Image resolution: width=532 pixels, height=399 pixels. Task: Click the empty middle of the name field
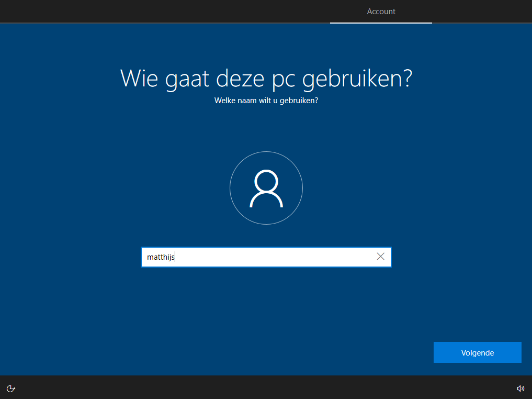(x=272, y=257)
